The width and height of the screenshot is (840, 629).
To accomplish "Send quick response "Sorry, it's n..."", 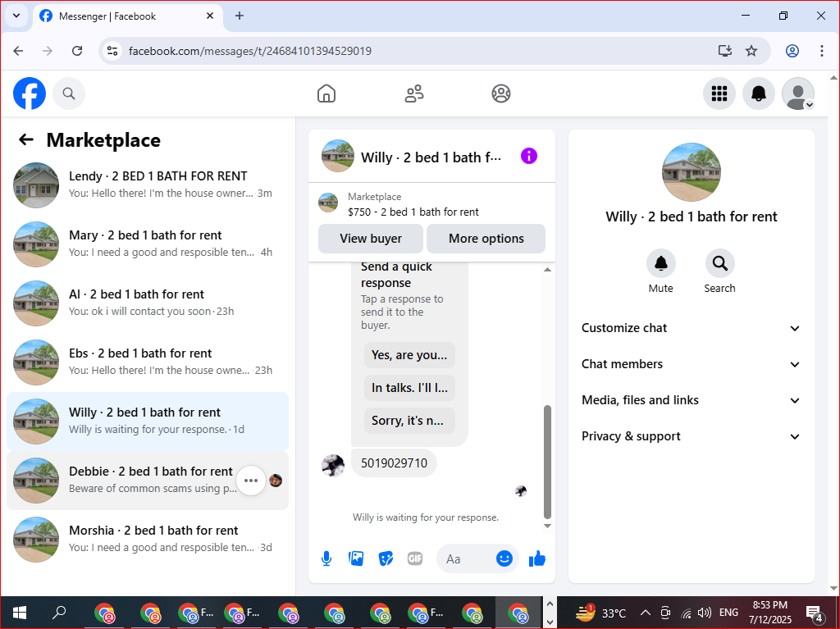I will [409, 421].
